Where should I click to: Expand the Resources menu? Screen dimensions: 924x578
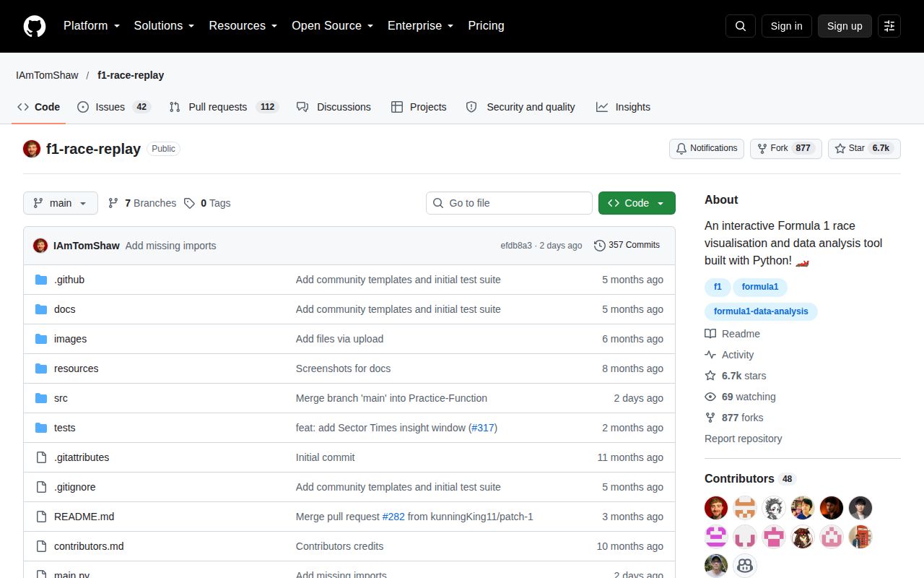pos(243,26)
